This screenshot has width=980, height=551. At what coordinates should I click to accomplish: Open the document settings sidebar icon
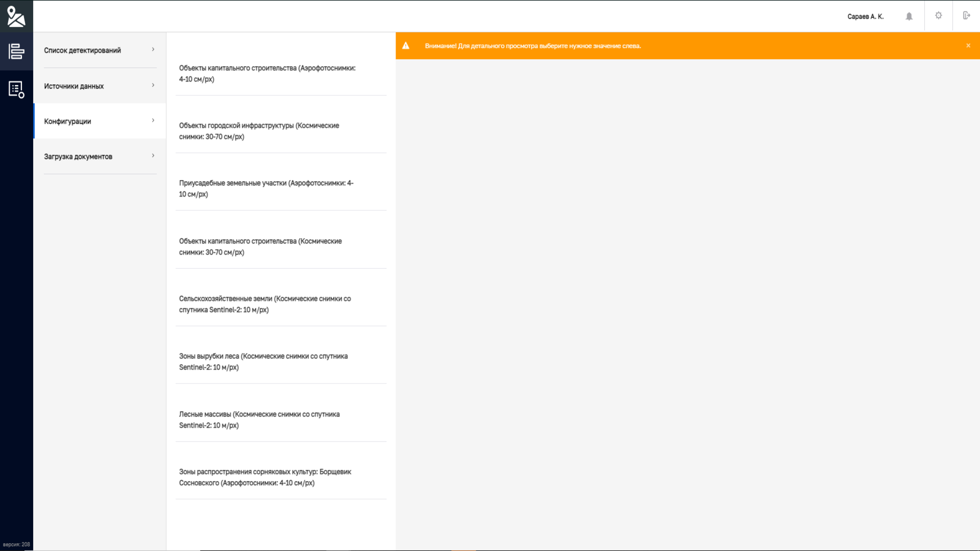point(16,89)
